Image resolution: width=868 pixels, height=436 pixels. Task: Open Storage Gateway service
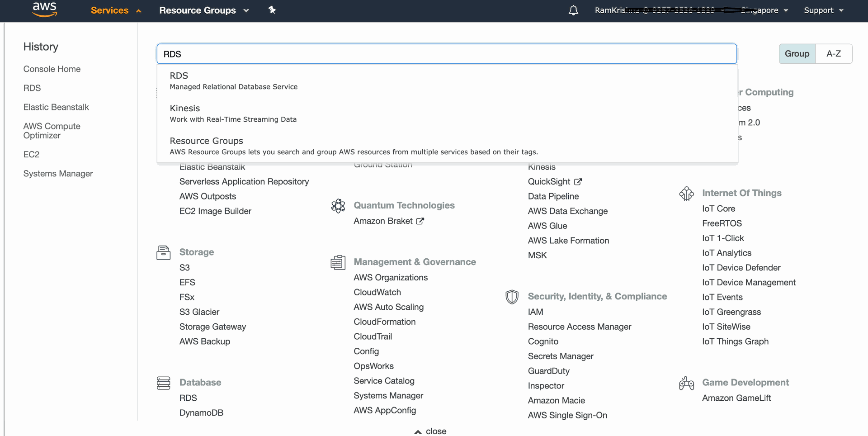coord(212,327)
